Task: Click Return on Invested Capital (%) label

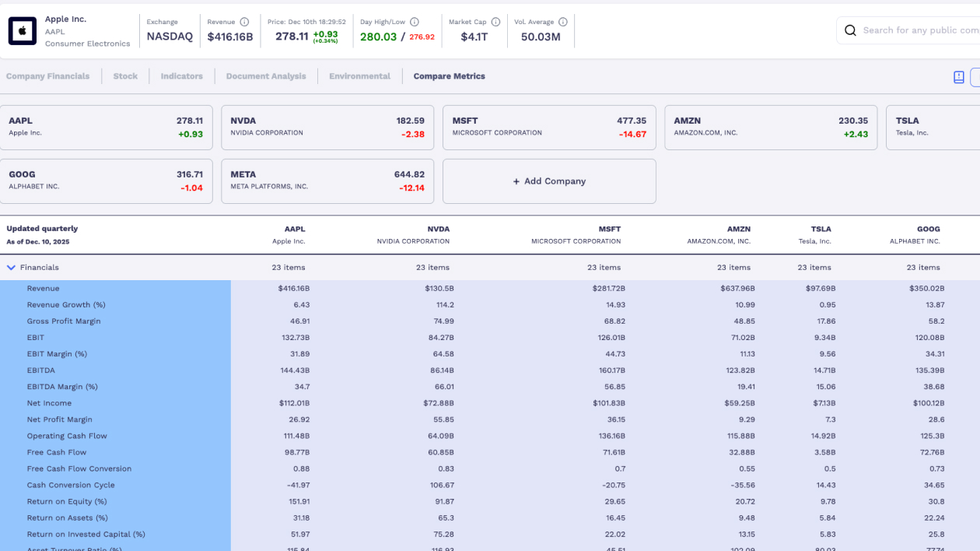Action: pos(86,534)
